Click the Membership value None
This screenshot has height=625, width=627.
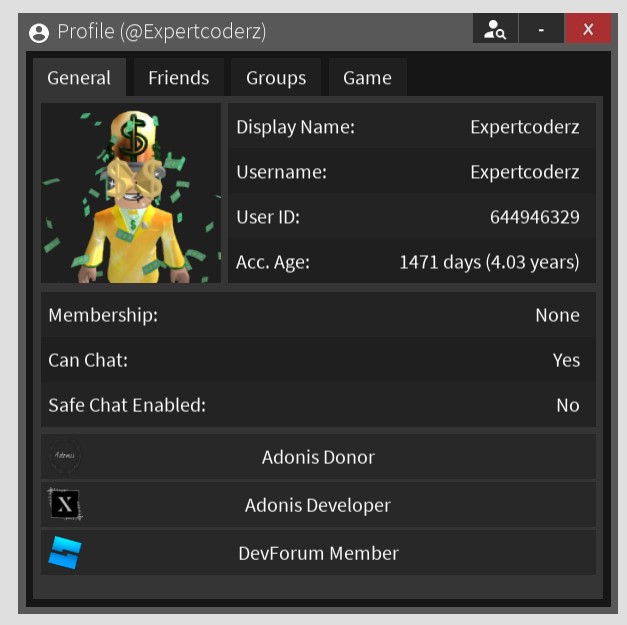pyautogui.click(x=557, y=315)
